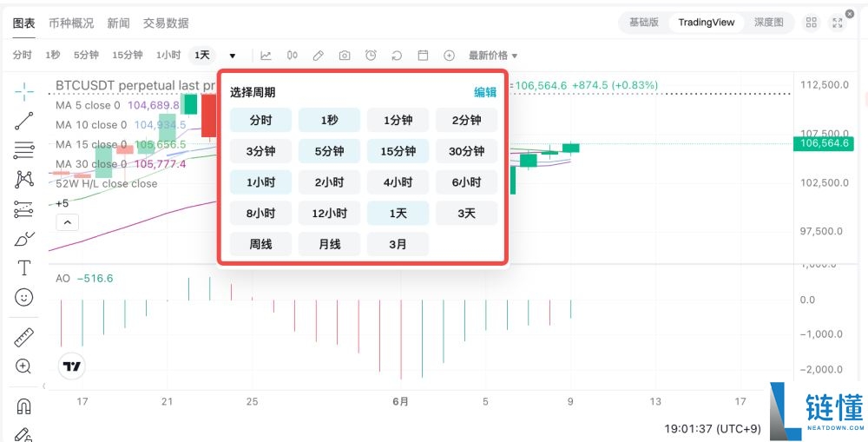Select the 3月 interval button
Image resolution: width=868 pixels, height=442 pixels.
click(x=398, y=244)
